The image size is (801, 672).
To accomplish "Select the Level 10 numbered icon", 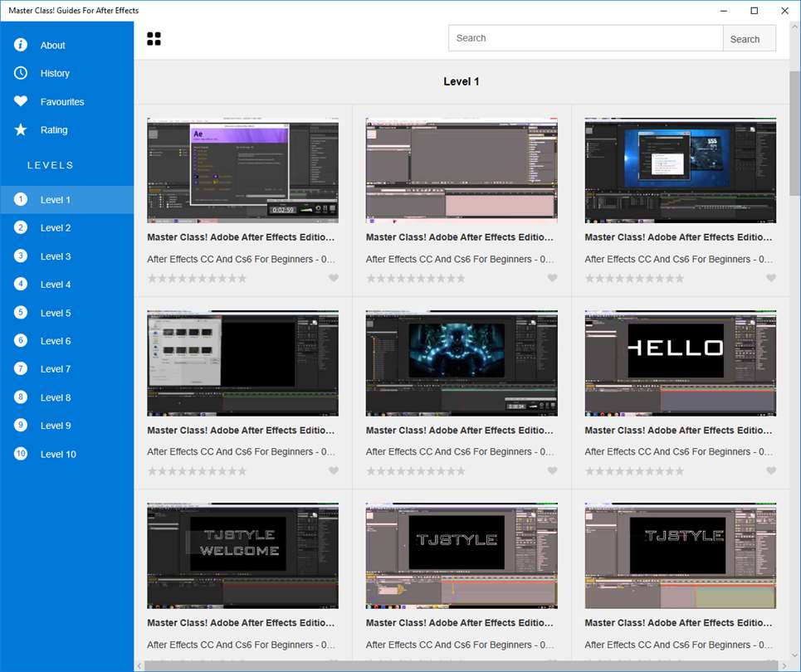I will [21, 454].
